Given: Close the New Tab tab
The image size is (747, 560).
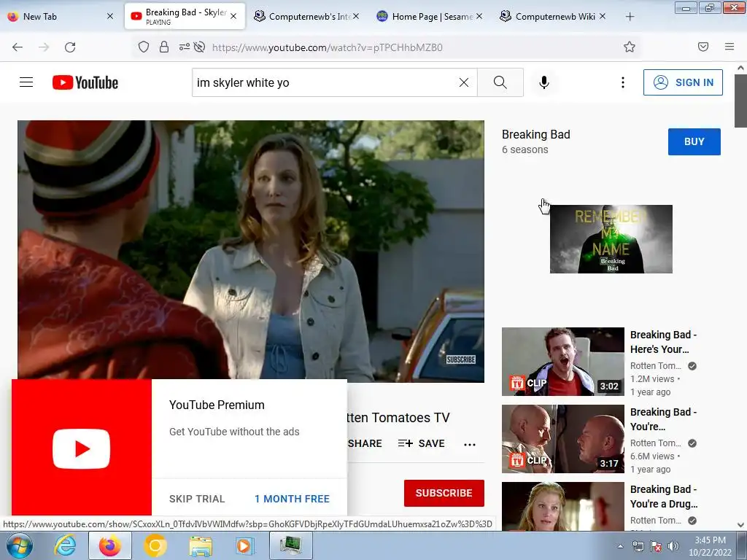Looking at the screenshot, I should (x=110, y=16).
